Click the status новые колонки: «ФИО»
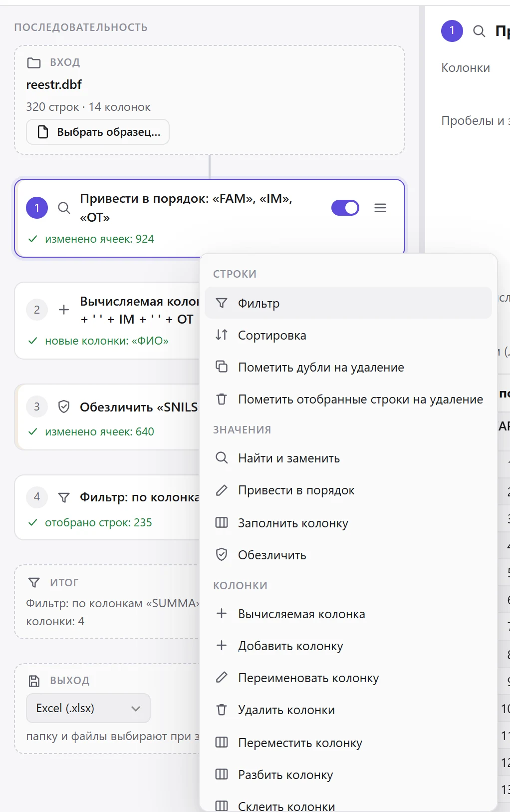This screenshot has height=812, width=510. [107, 341]
